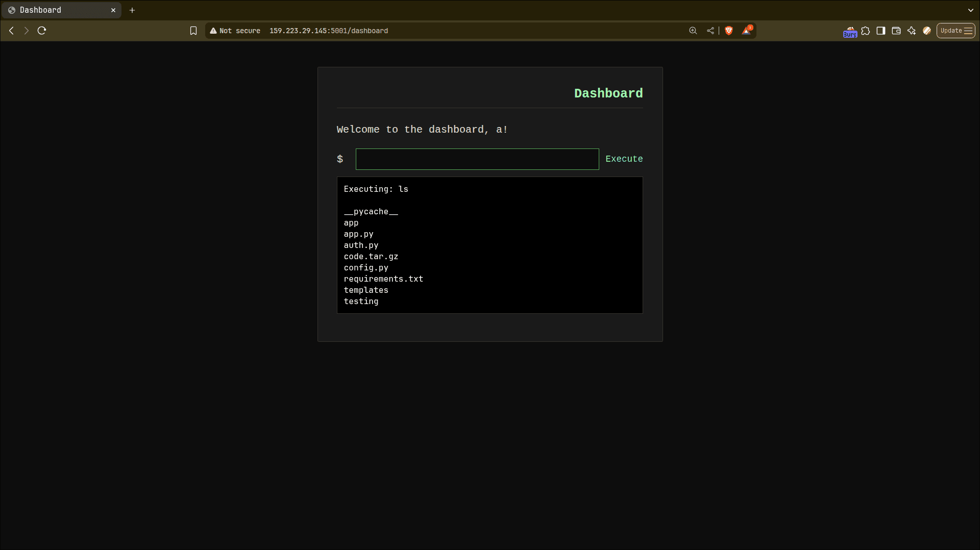This screenshot has height=550, width=980.
Task: Open the Brave Wallet
Action: 896,31
